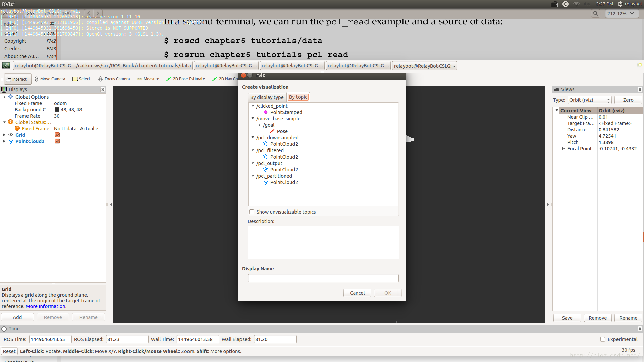Open the view Type dropdown Orbit (rviz)

pyautogui.click(x=590, y=100)
